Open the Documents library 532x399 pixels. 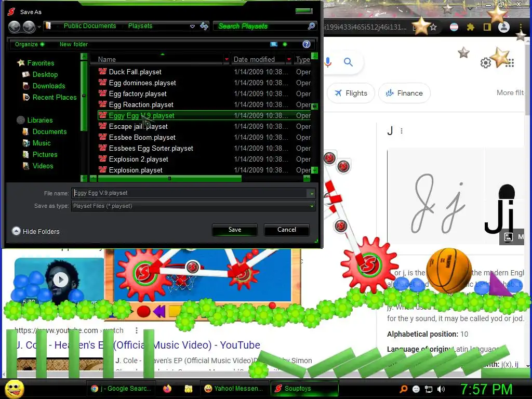(x=49, y=131)
